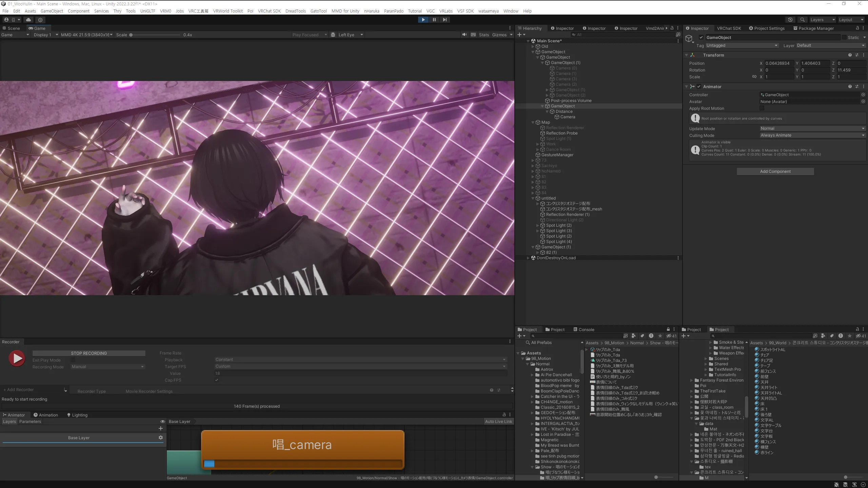The width and height of the screenshot is (868, 488).
Task: Toggle Auto Live Link in Animator
Action: 498,422
